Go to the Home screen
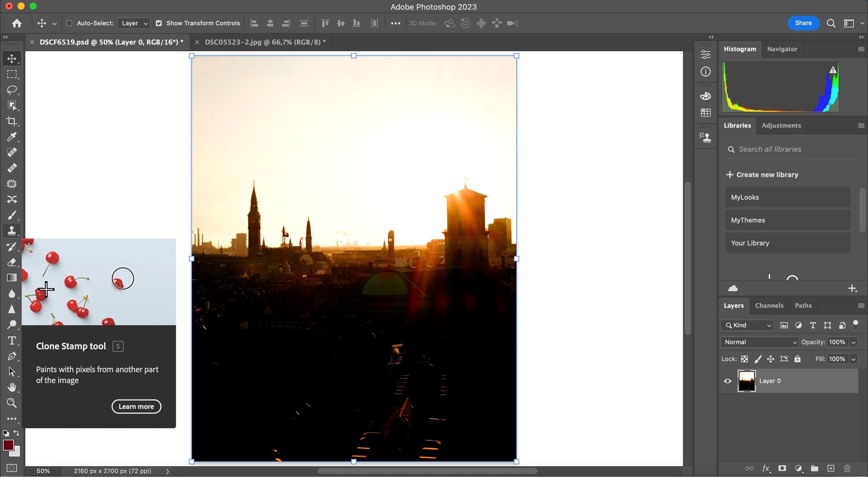 tap(17, 23)
